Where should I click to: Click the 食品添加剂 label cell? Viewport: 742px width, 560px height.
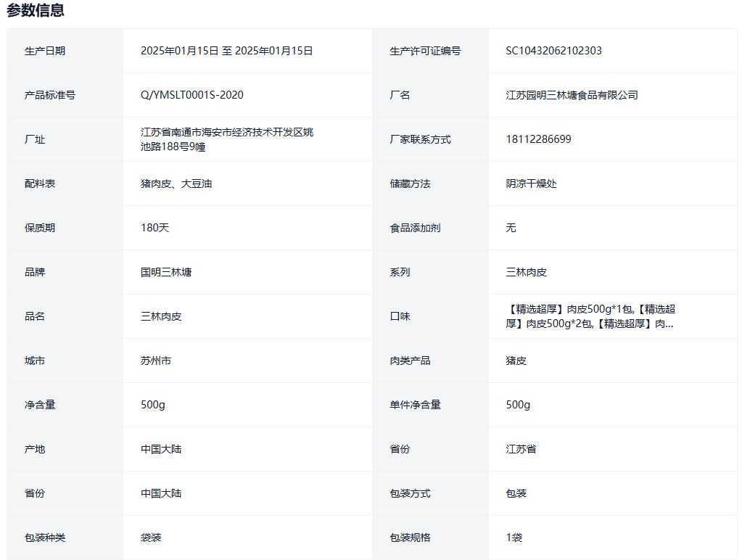[415, 228]
